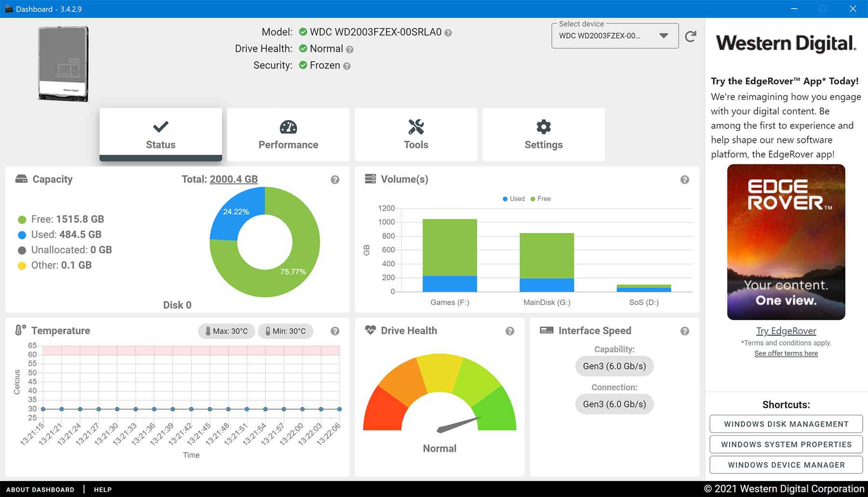Toggle the Free series in Volumes legend
The height and width of the screenshot is (497, 868).
[541, 199]
